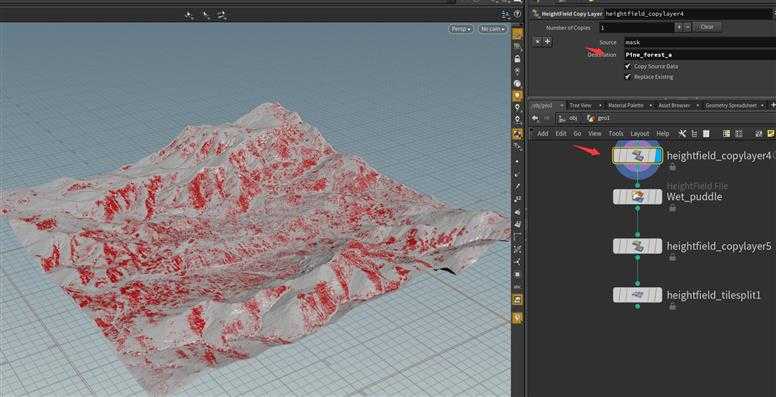Toggle lock icon under heightfield_tilesplit1 label
776x397 pixels.
pyautogui.click(x=672, y=307)
